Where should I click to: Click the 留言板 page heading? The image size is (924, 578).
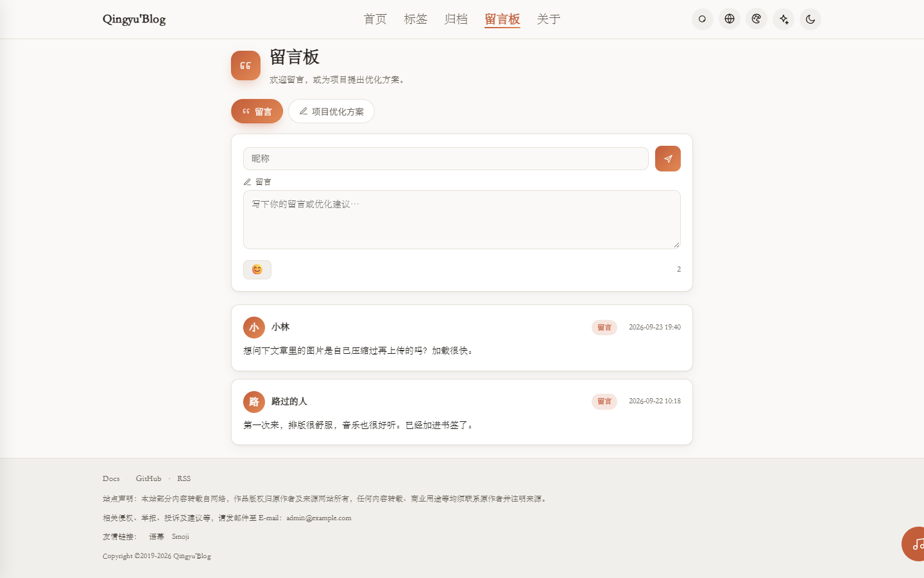coord(295,57)
